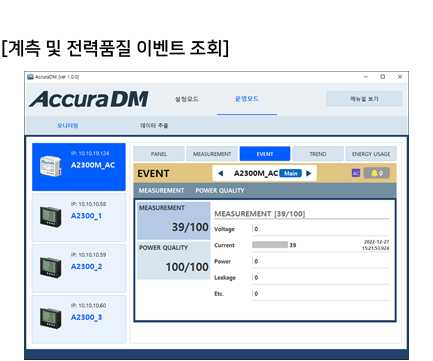
Task: Click the MEASUREMENT [39/100] heading
Action: click(x=260, y=214)
